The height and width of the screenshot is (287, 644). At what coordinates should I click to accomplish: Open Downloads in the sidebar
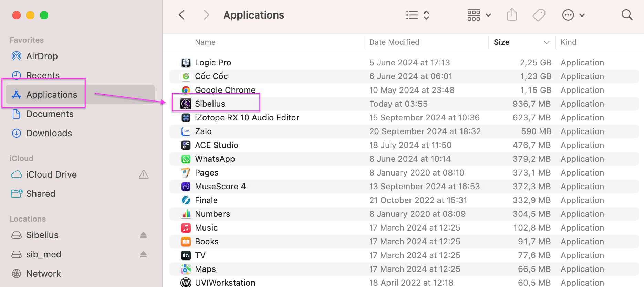[80, 133]
